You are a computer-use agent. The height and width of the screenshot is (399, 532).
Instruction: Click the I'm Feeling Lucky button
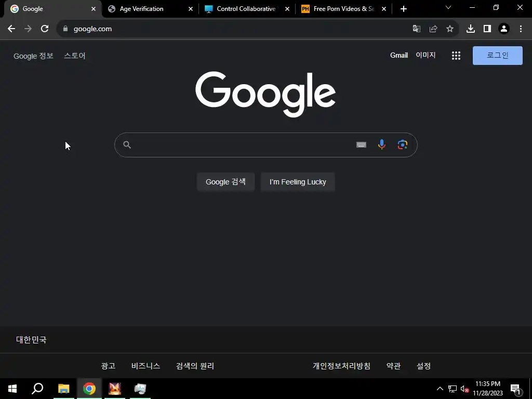(x=298, y=182)
